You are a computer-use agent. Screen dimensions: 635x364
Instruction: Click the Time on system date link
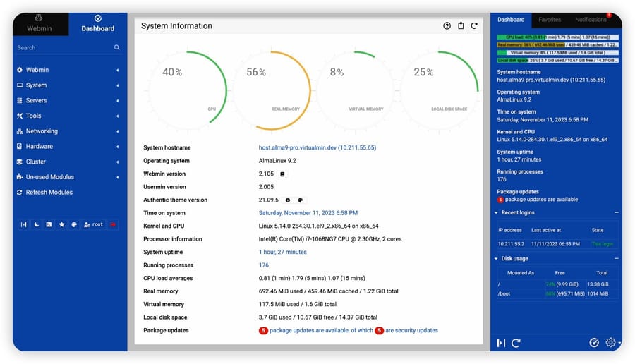click(308, 213)
